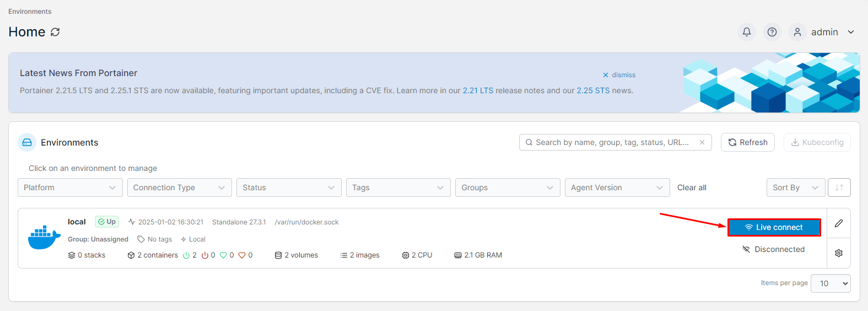The image size is (868, 311).
Task: Click the Live connect button
Action: pos(774,227)
